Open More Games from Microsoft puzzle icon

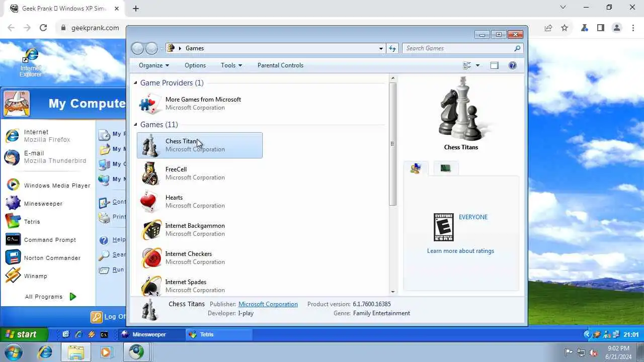point(150,104)
